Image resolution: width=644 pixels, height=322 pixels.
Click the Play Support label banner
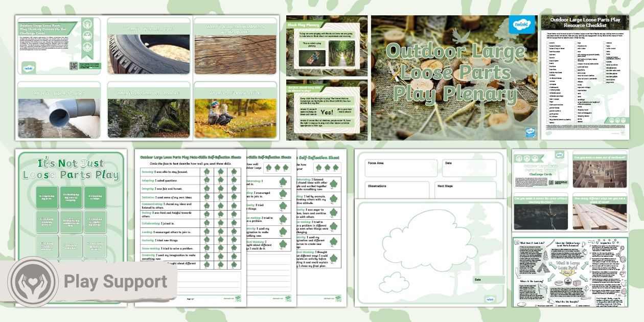click(115, 282)
